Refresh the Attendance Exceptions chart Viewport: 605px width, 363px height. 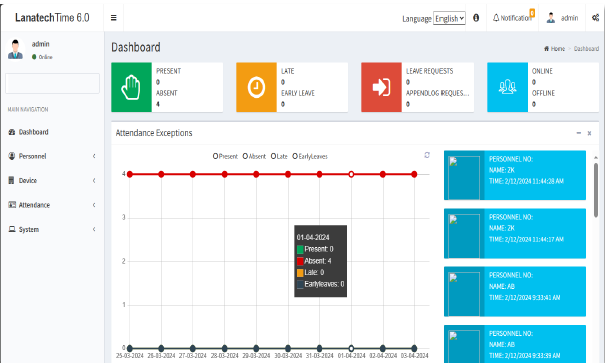pos(427,155)
